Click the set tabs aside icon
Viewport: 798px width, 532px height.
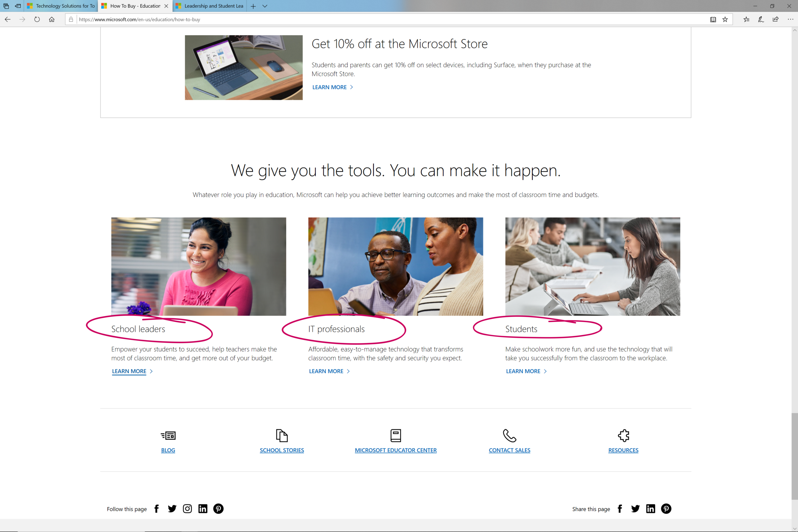click(18, 6)
